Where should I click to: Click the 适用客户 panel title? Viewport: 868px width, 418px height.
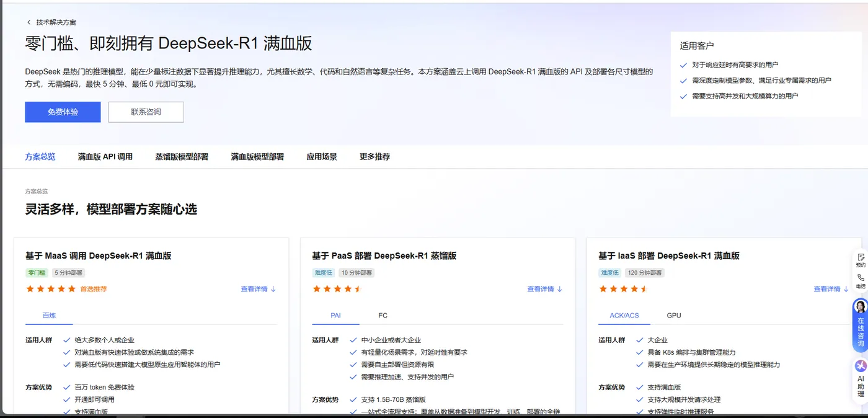(x=697, y=46)
